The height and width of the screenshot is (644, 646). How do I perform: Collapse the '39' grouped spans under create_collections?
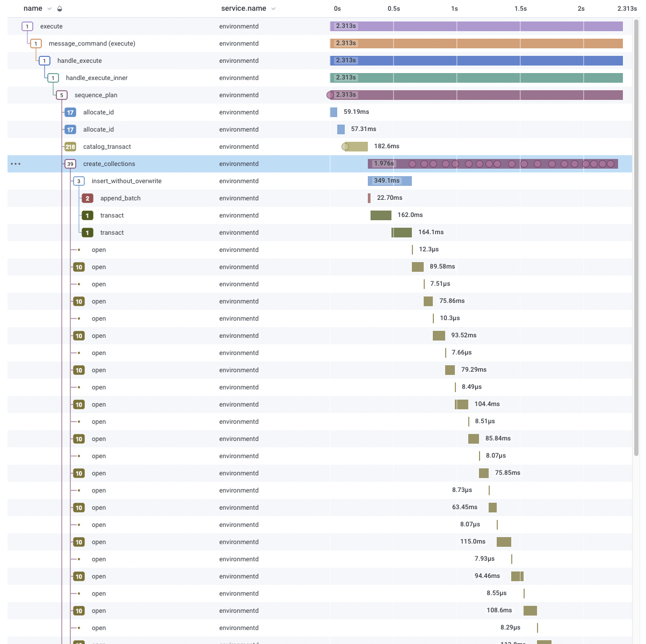tap(70, 164)
